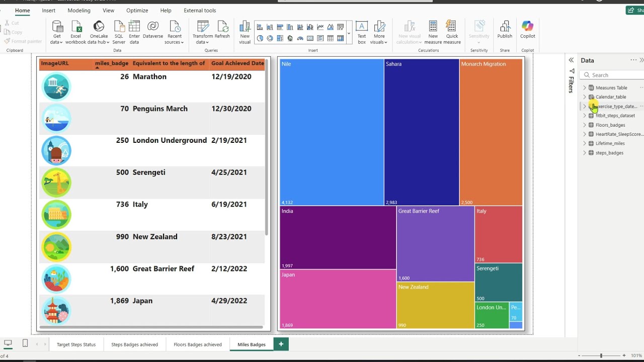
Task: Go to Target Steps Status page
Action: [x=76, y=344]
